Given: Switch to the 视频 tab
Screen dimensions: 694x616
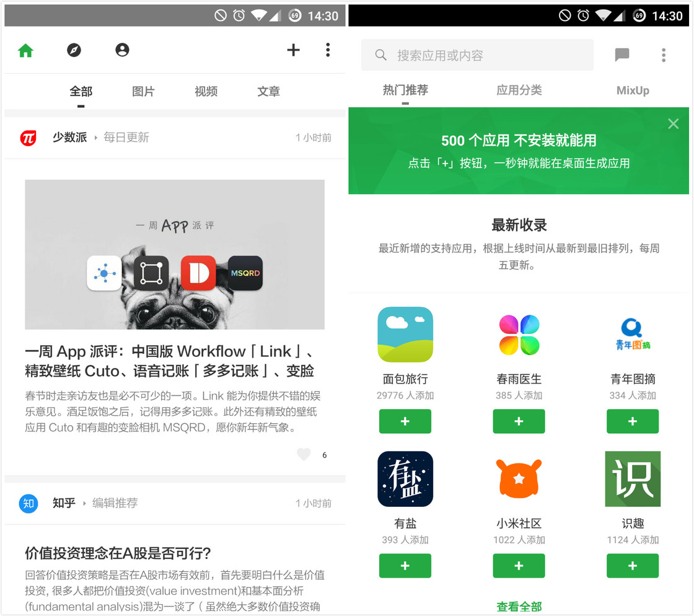Looking at the screenshot, I should [x=206, y=92].
